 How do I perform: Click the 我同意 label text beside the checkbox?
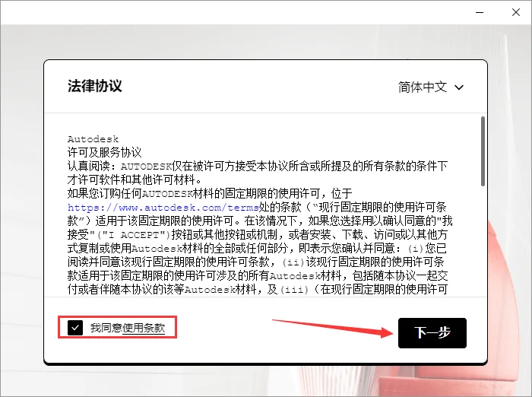point(106,328)
